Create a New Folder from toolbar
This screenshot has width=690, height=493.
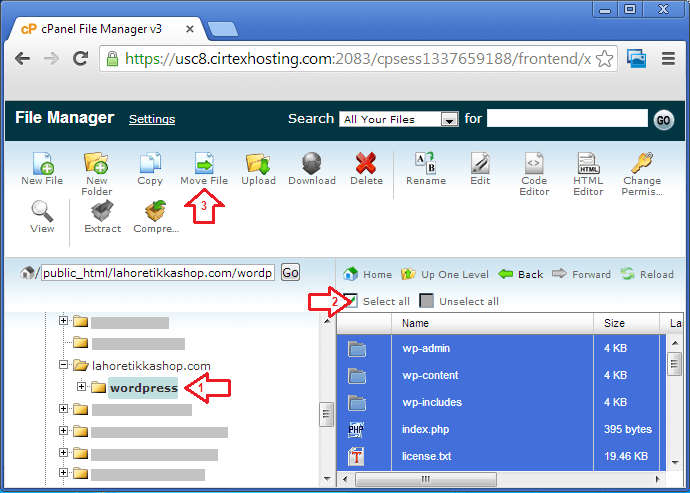click(x=97, y=163)
